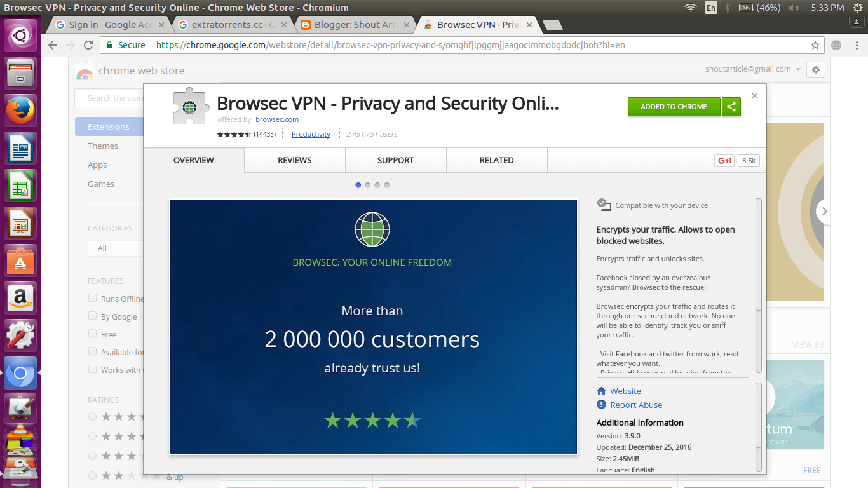Switch to Related tab
This screenshot has height=488, width=868.
point(496,160)
